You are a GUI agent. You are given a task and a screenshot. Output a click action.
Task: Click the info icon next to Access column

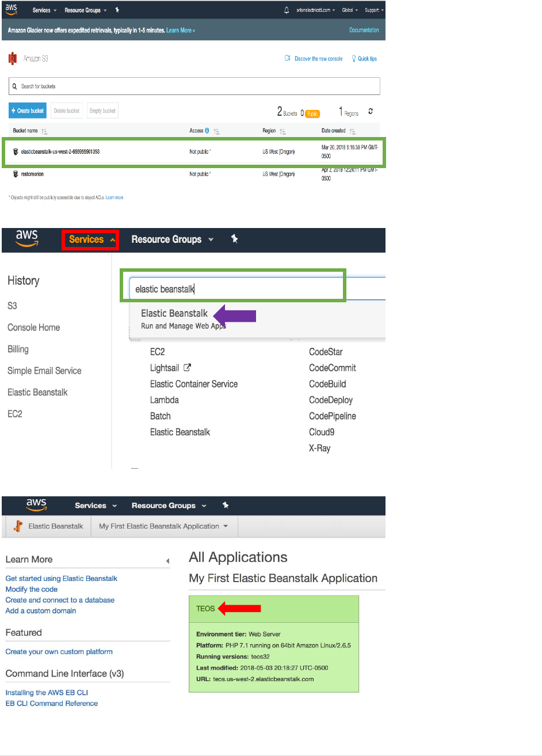coord(207,131)
